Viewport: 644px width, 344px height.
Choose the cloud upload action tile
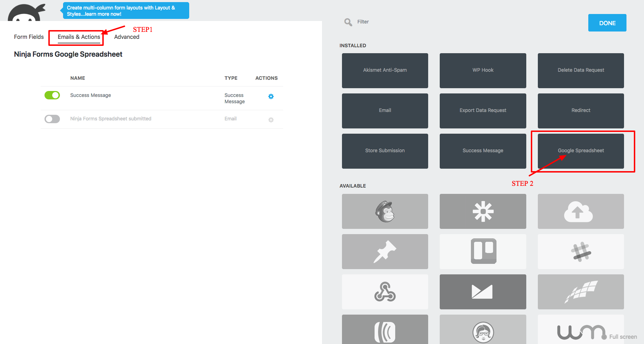tap(581, 211)
